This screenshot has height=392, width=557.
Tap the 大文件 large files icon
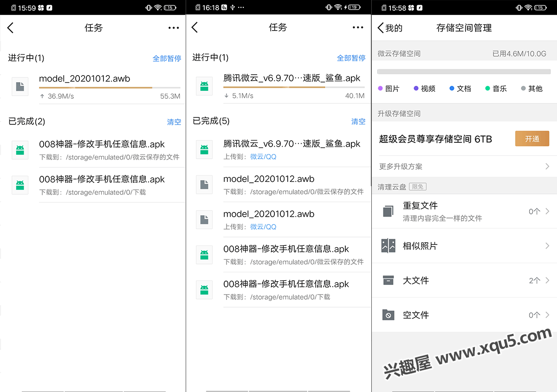388,280
